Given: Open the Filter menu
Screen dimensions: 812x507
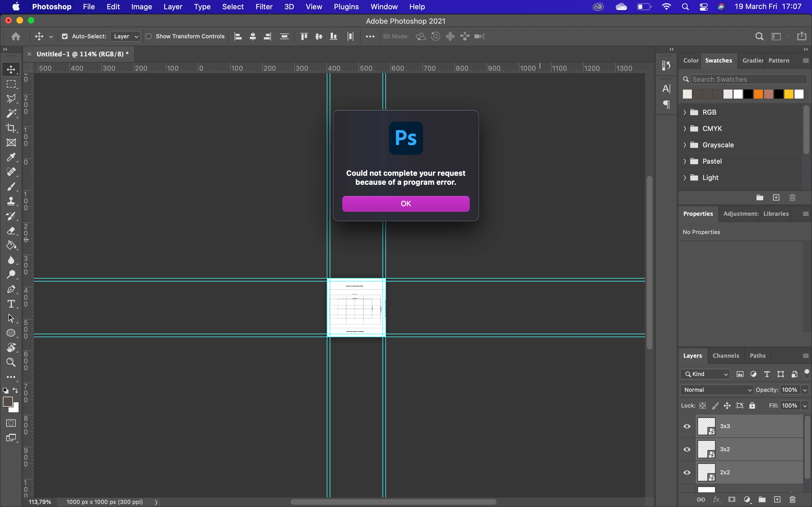Looking at the screenshot, I should pyautogui.click(x=264, y=7).
